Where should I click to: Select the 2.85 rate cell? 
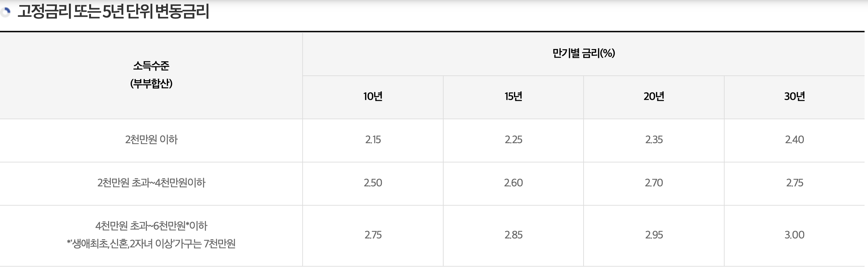(513, 236)
